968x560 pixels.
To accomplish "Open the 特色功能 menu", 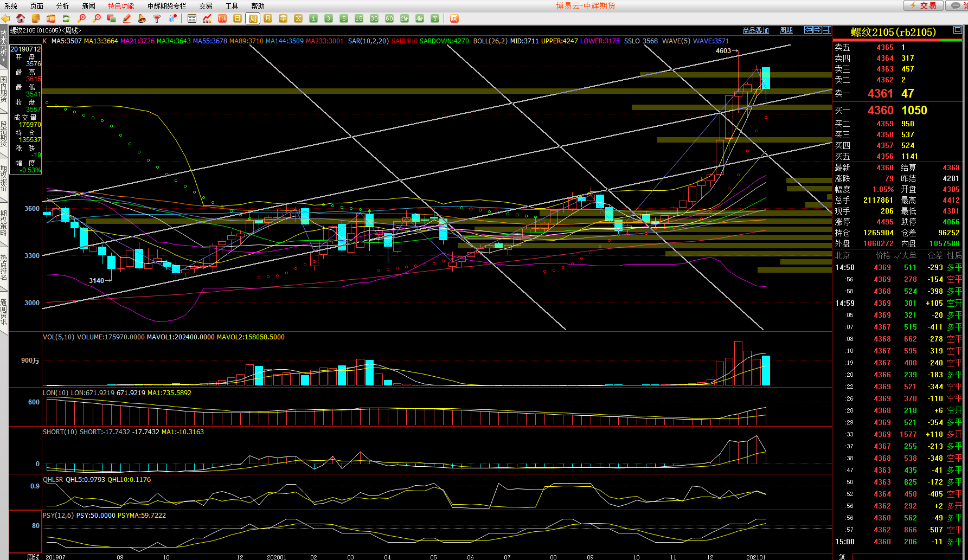I will (121, 6).
